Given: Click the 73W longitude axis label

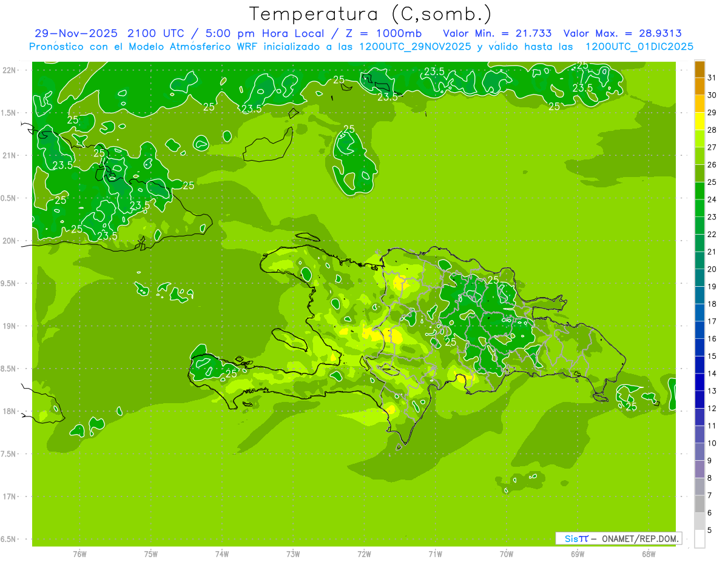Looking at the screenshot, I should pyautogui.click(x=293, y=554).
